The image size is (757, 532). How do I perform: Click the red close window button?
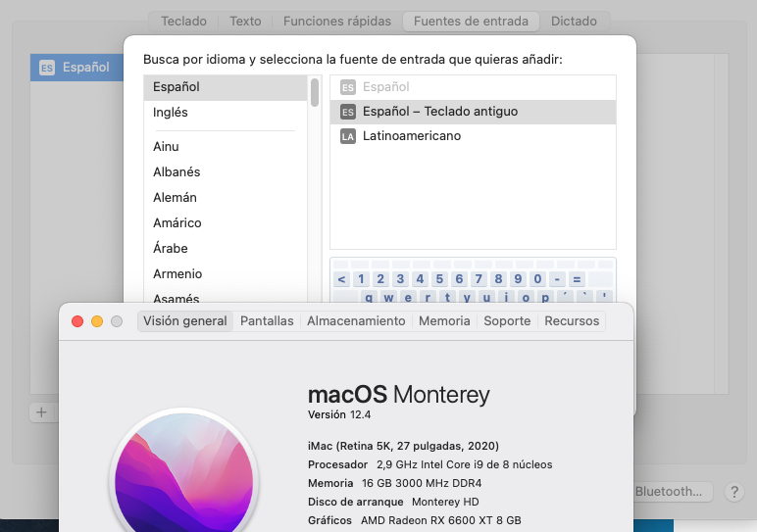coord(77,321)
